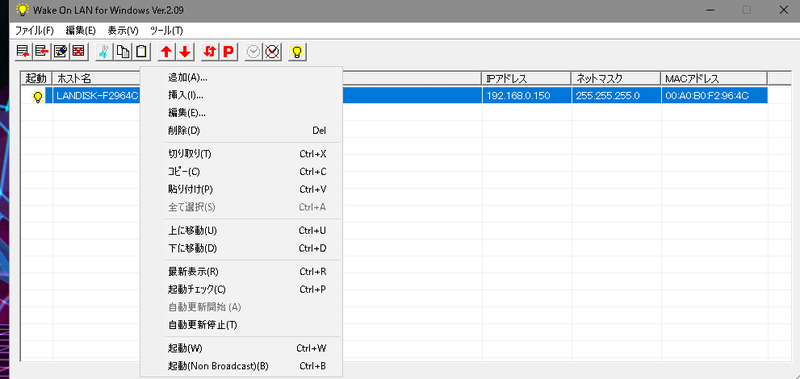Choose 自動更新停止(T) from context menu
The height and width of the screenshot is (379, 800).
(x=241, y=325)
